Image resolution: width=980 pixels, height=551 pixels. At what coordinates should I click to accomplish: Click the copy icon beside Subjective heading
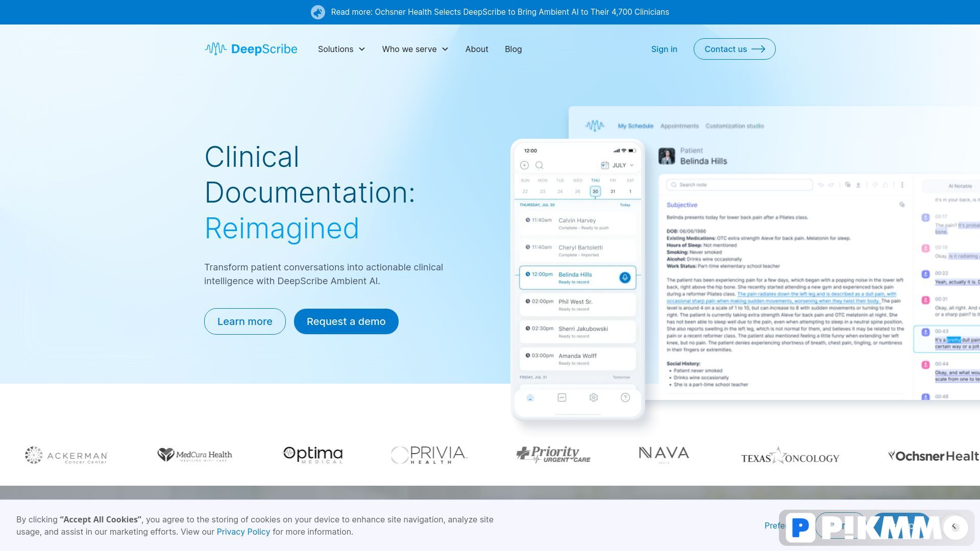click(x=902, y=205)
